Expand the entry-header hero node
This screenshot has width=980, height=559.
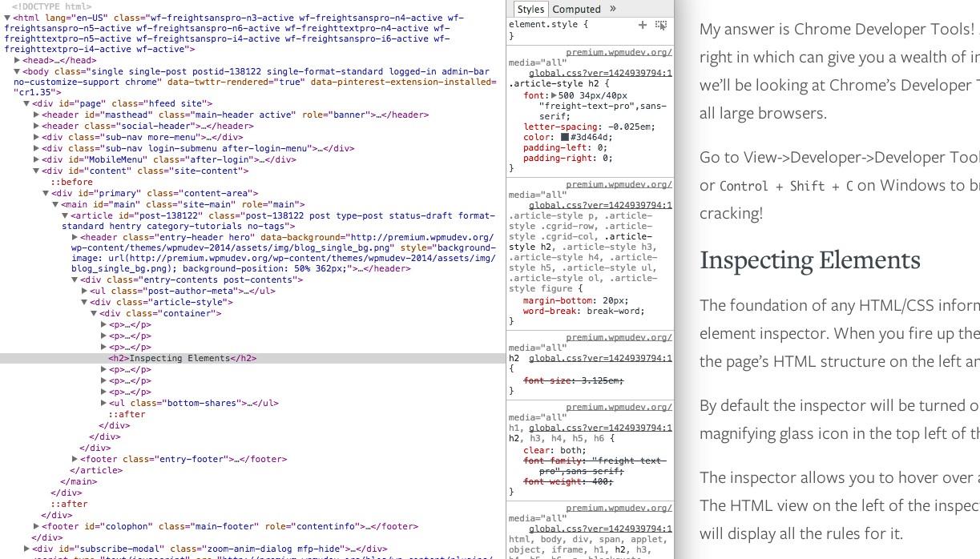[75, 238]
